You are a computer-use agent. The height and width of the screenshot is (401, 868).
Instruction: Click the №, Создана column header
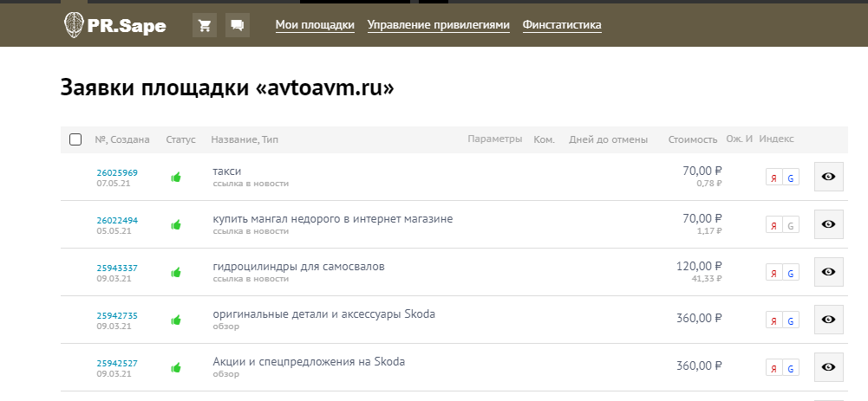[x=122, y=139]
